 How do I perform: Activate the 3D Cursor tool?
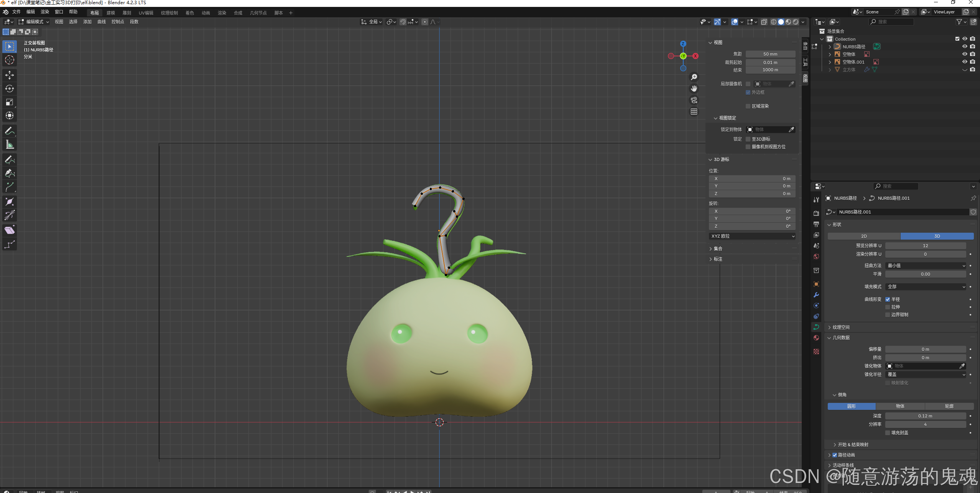[10, 60]
